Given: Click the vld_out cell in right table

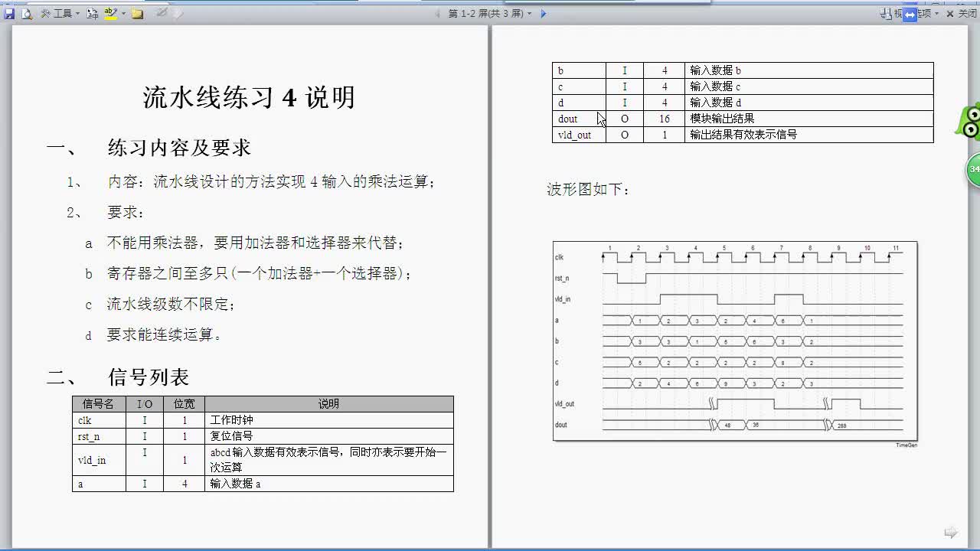Looking at the screenshot, I should click(x=580, y=135).
